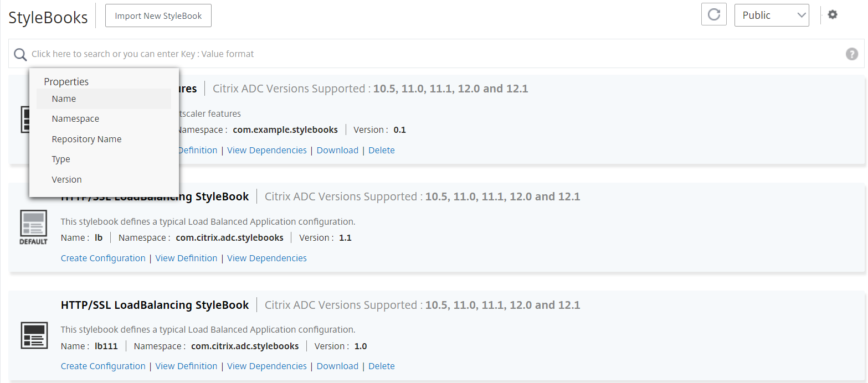Delete the lb111 stylebook
The width and height of the screenshot is (868, 383).
point(382,366)
